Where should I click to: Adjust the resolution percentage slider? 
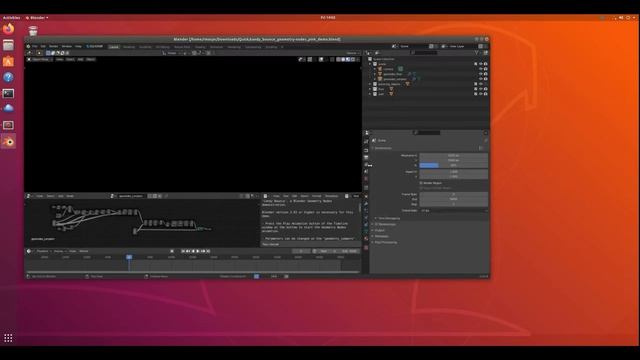coord(453,165)
